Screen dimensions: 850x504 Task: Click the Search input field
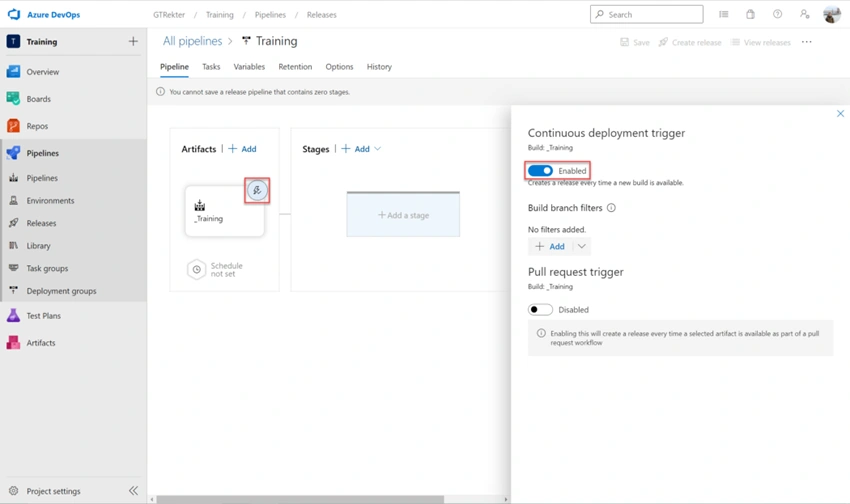(x=646, y=14)
